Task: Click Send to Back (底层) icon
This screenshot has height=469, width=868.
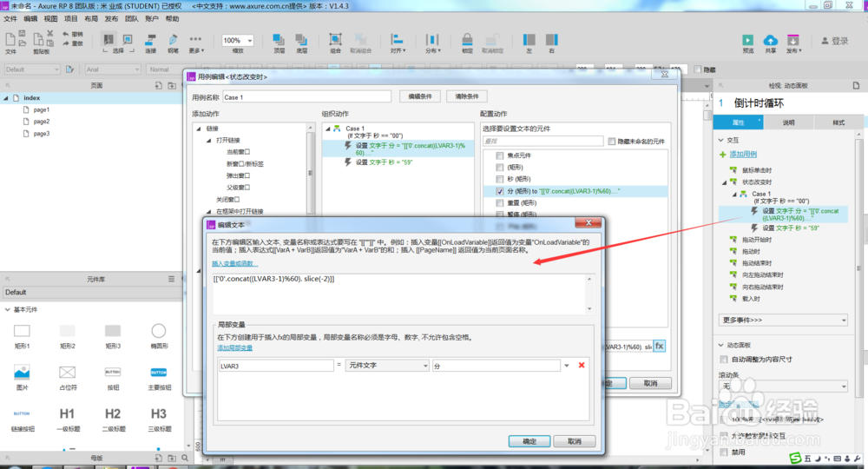Action: coord(301,40)
